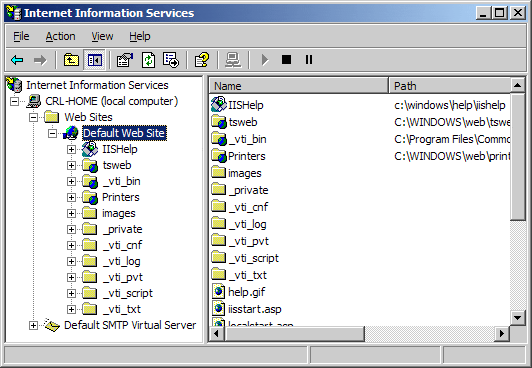Expand the _vti_txt tree node
Viewport: 532px width, 368px height.
[x=71, y=309]
